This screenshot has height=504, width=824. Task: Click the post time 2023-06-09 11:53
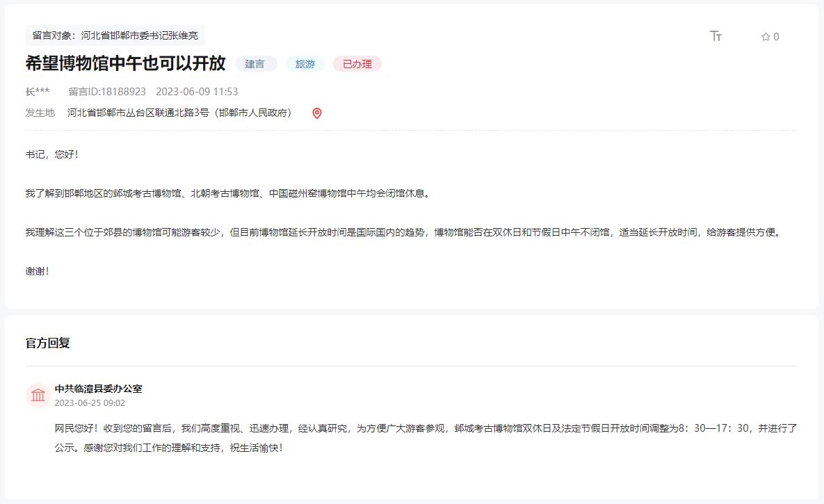[x=197, y=92]
